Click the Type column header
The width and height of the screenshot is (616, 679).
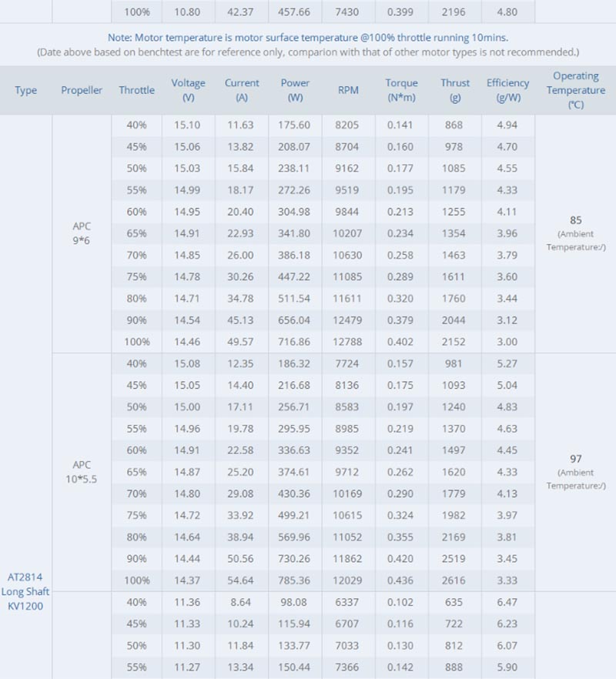coord(25,90)
